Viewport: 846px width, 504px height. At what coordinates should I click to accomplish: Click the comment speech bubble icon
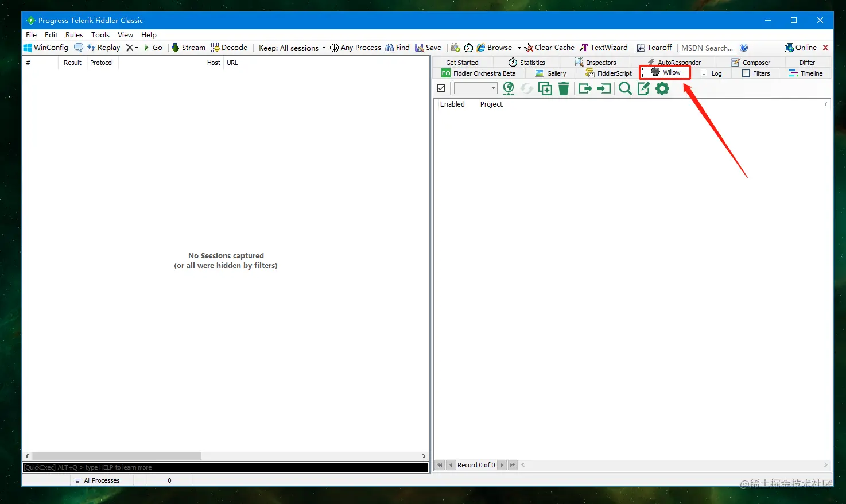[79, 48]
